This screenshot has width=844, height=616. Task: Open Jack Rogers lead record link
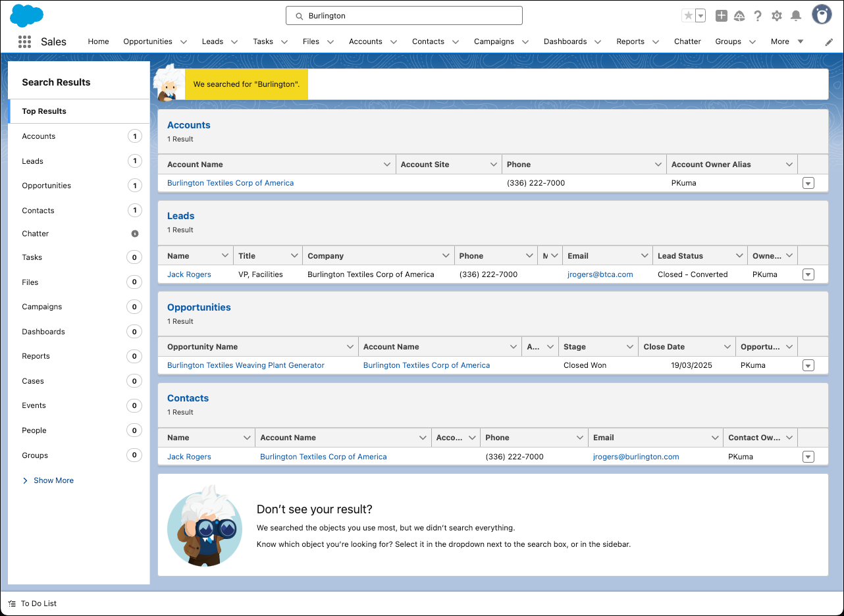[x=189, y=274]
